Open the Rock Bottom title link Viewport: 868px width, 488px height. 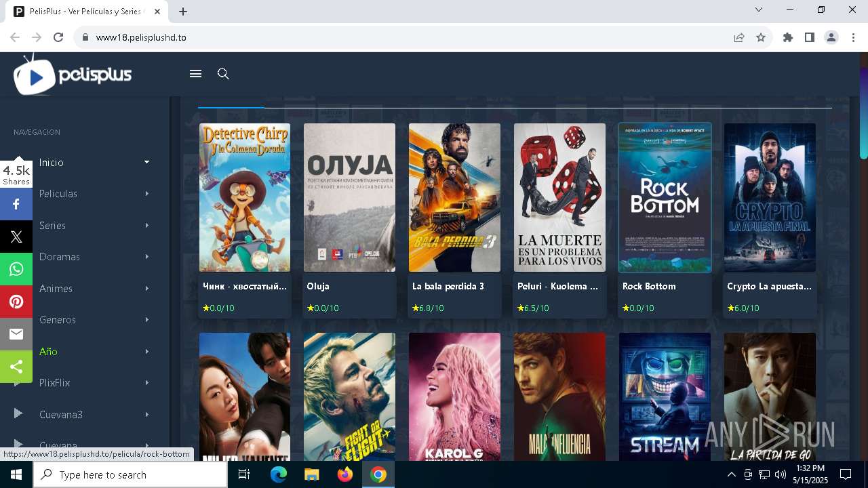649,286
